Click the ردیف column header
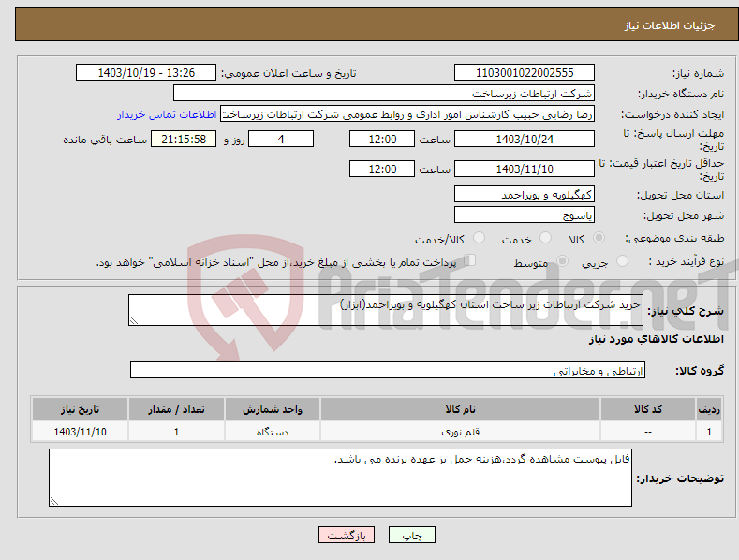 point(709,409)
